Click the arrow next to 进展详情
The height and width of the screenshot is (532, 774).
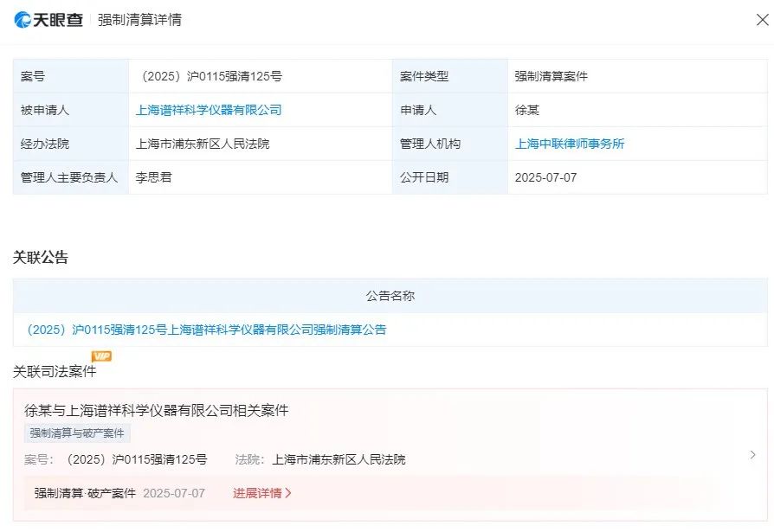coord(288,493)
